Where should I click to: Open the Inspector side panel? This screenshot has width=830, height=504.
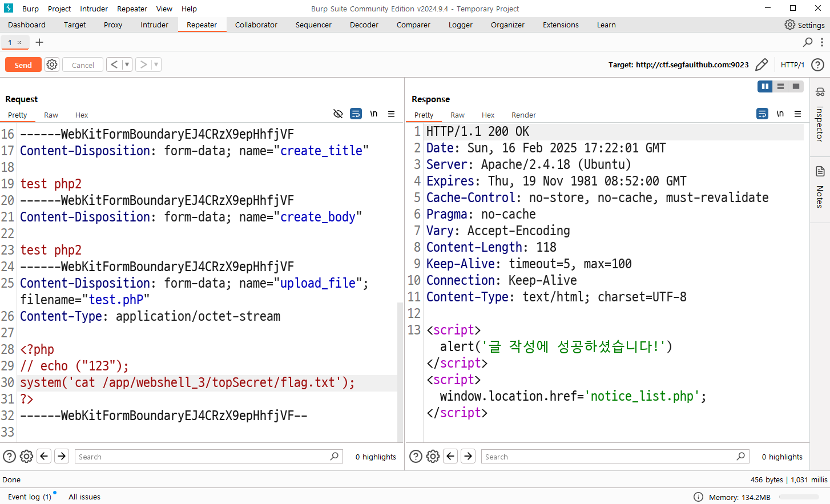click(x=820, y=115)
